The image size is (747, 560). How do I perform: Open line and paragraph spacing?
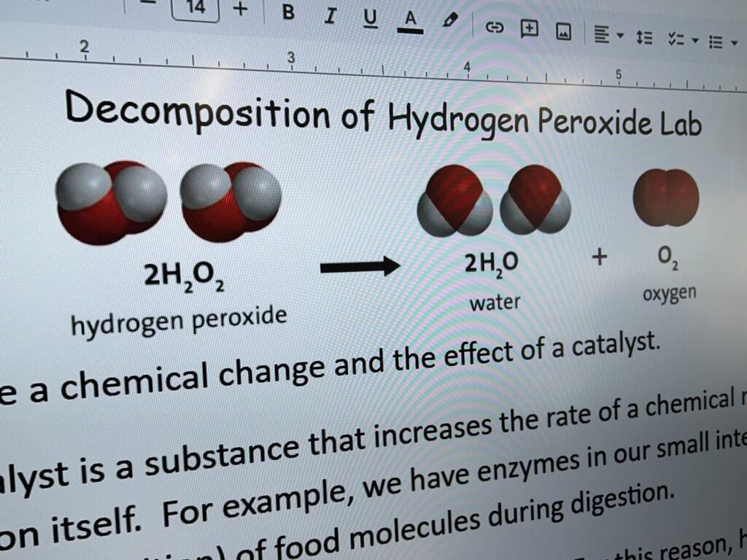pos(644,38)
